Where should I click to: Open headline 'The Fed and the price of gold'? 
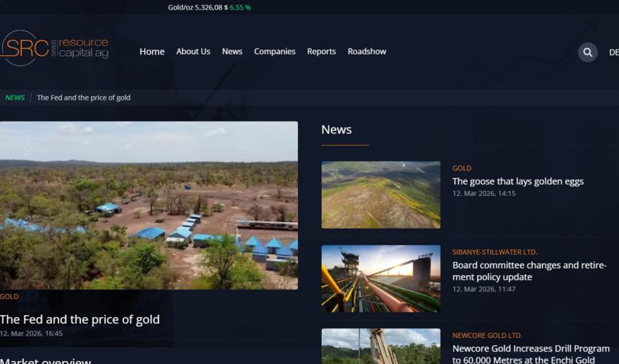(80, 320)
